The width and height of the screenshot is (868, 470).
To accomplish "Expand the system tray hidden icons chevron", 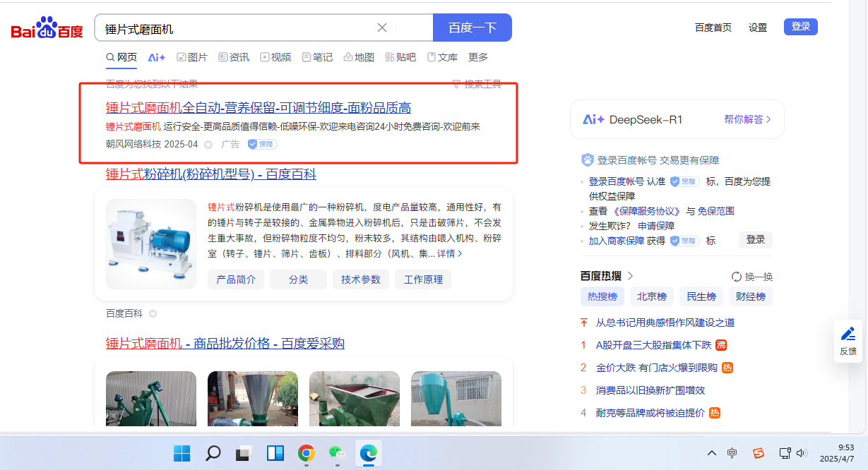I will pos(712,453).
